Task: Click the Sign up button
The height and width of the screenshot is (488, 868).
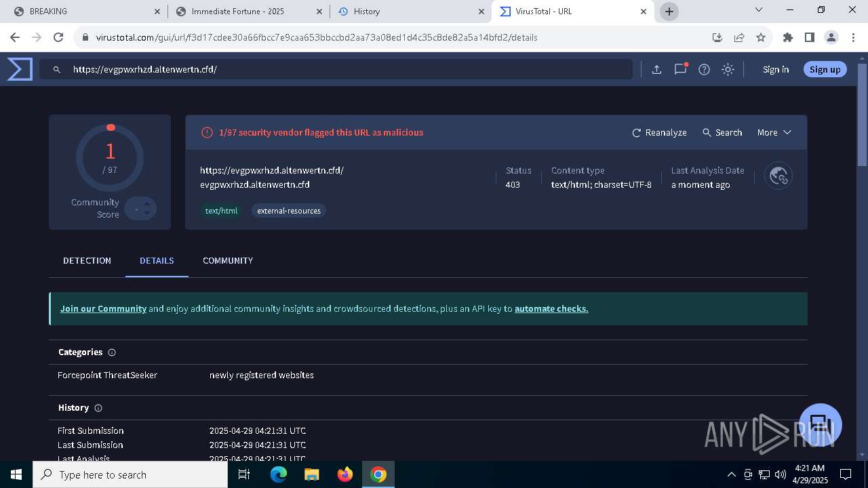Action: [825, 69]
